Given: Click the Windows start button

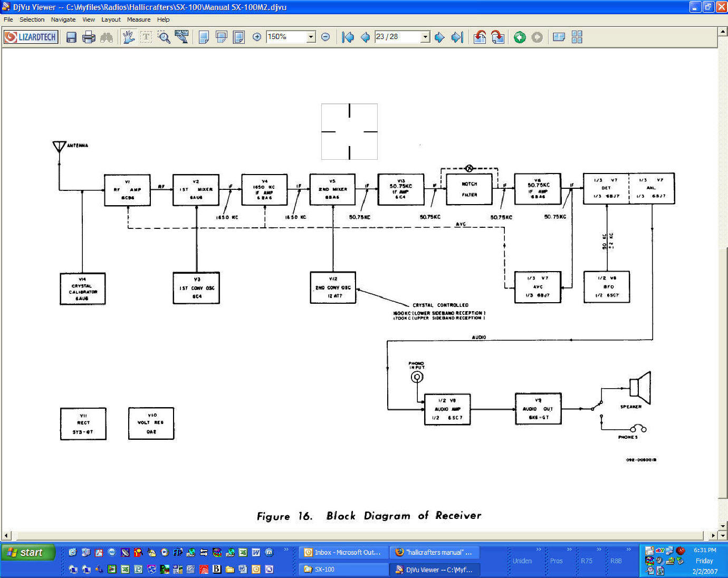Looking at the screenshot, I should 28,552.
